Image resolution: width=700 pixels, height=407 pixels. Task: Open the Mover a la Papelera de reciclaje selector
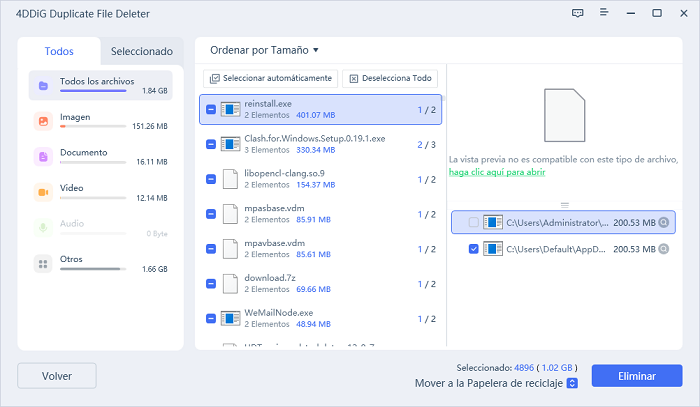click(572, 383)
